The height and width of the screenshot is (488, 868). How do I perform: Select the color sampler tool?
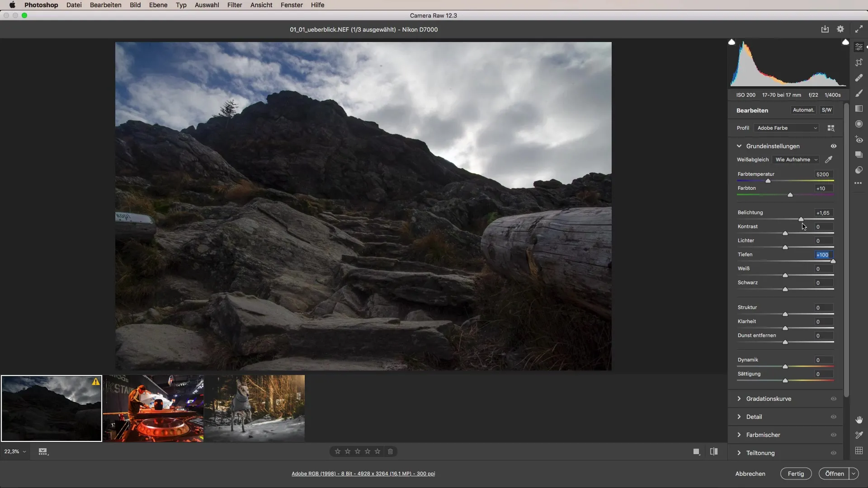[x=859, y=435]
